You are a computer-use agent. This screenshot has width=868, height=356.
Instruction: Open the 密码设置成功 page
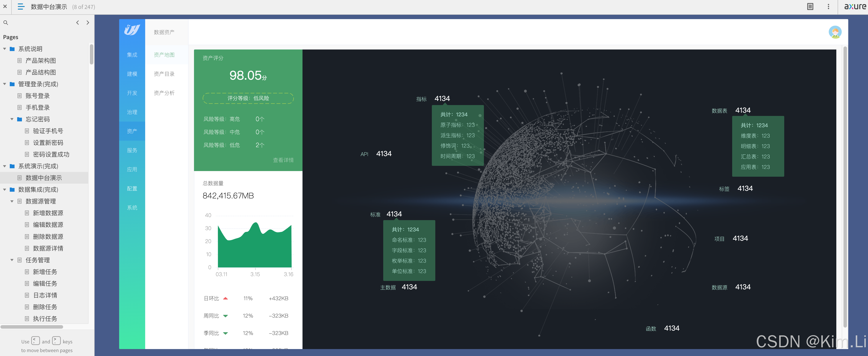(x=51, y=154)
